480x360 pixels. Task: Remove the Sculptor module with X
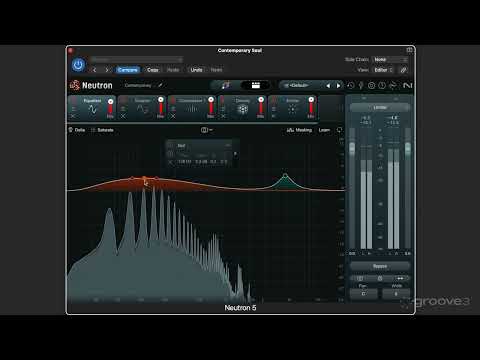click(x=123, y=116)
